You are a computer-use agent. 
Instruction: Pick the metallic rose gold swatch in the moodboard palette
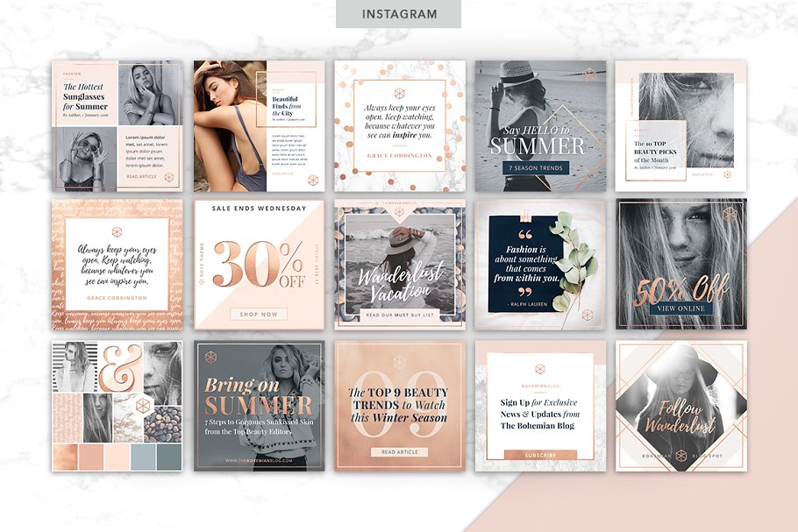[66, 458]
